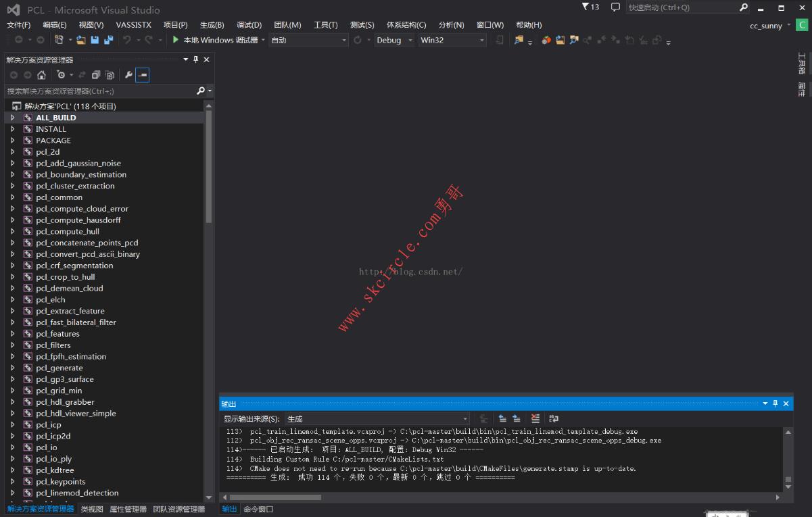This screenshot has width=812, height=517.
Task: Click the green Start Debugging play icon
Action: coord(176,40)
